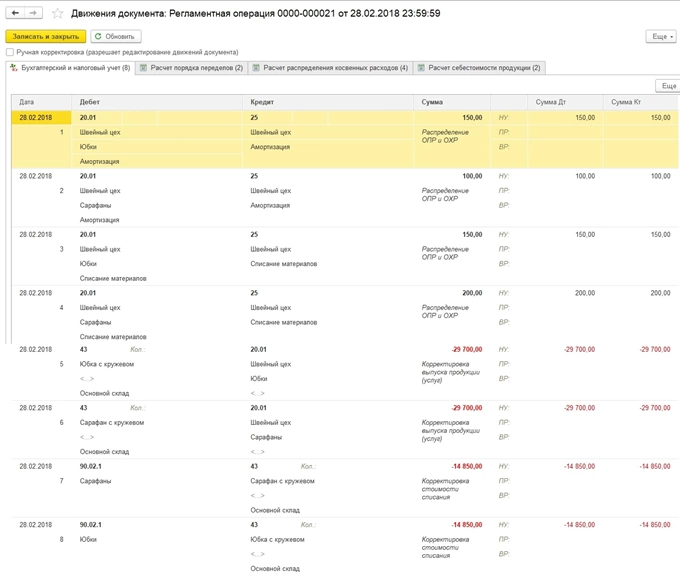Click the sum 100,00 in row 2
The width and height of the screenshot is (680, 580).
[x=472, y=176]
